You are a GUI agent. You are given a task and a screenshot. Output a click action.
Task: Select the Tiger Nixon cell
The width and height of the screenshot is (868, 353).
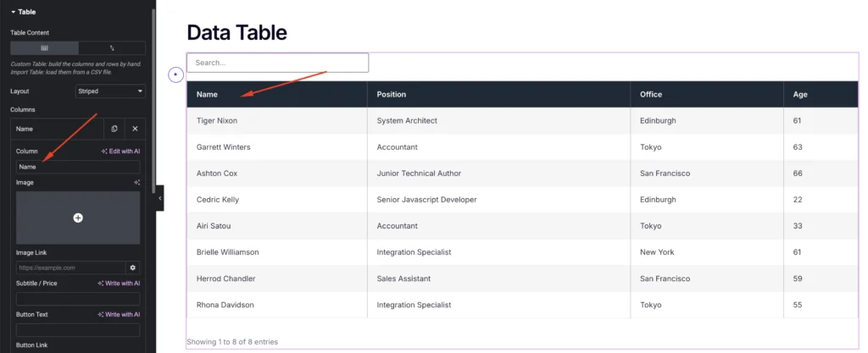pyautogui.click(x=277, y=120)
